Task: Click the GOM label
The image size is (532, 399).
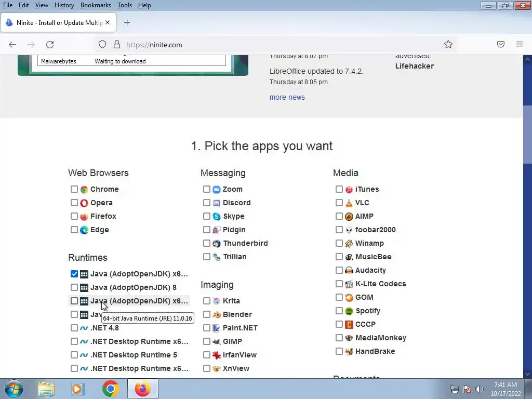Action: coord(364,297)
